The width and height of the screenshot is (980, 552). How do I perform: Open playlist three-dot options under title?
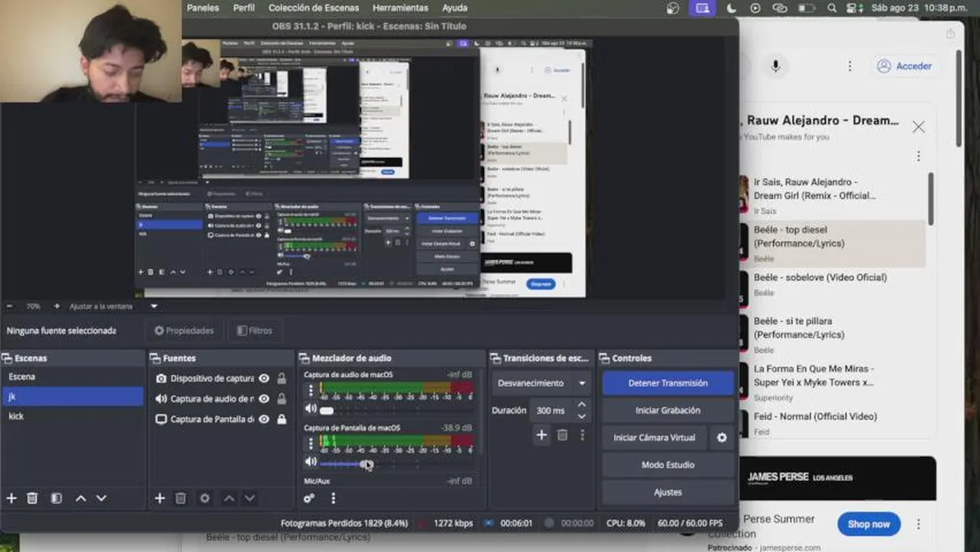tap(919, 156)
